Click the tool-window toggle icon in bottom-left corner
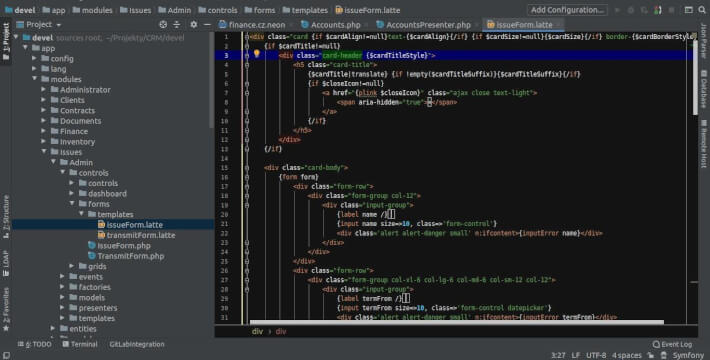The width and height of the screenshot is (710, 360). point(6,355)
